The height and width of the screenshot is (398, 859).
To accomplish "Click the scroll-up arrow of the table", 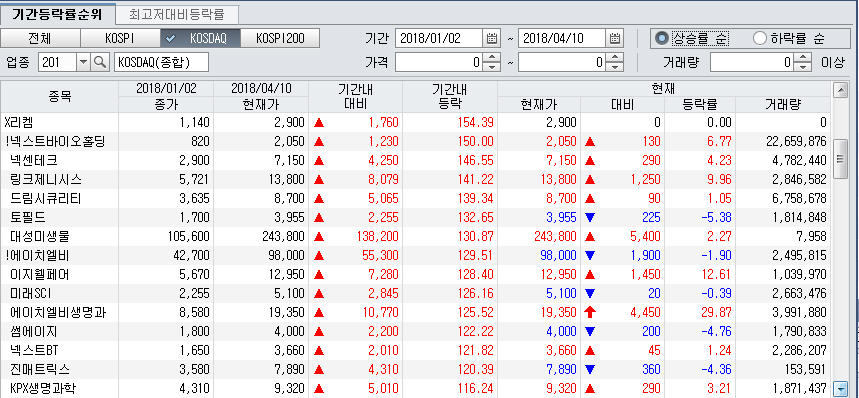I will pyautogui.click(x=840, y=90).
